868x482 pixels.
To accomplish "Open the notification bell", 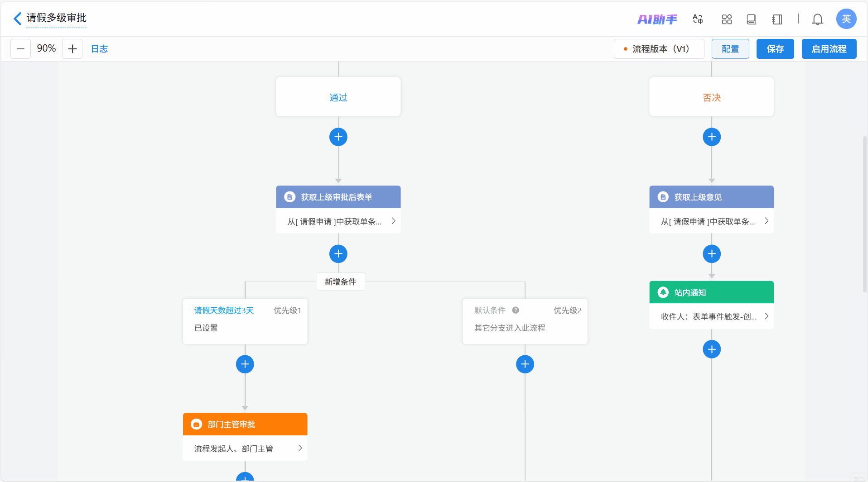I will point(817,19).
